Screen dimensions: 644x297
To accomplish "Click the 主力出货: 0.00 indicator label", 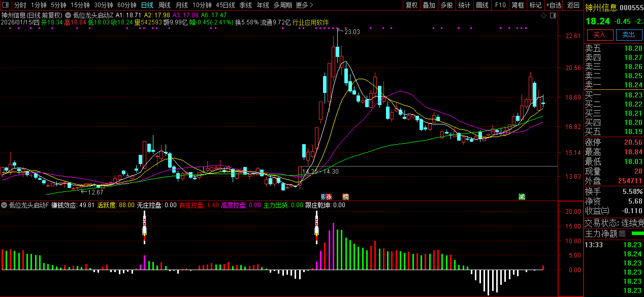I will [282, 205].
